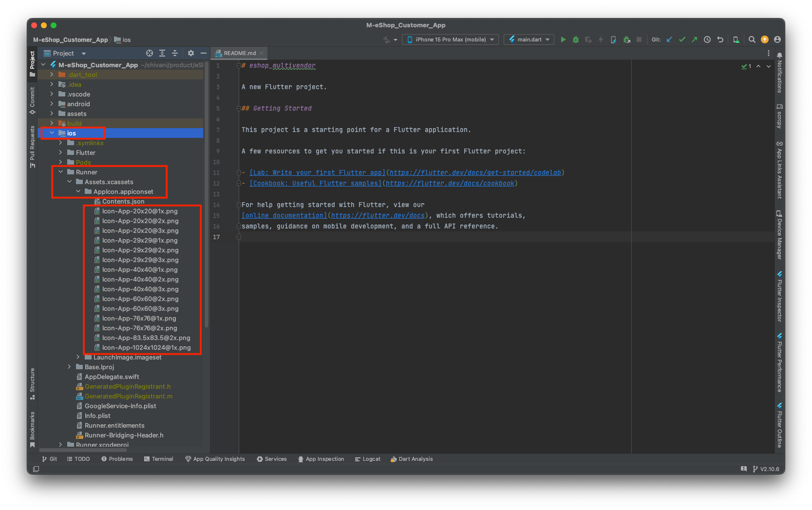
Task: Click the Stop square icon
Action: [x=639, y=39]
